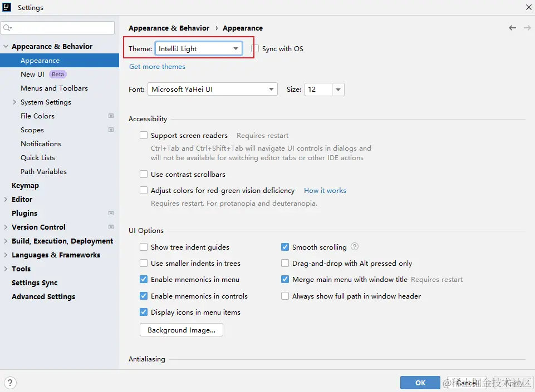Image resolution: width=535 pixels, height=392 pixels.
Task: Expand System Settings node
Action: pyautogui.click(x=14, y=102)
